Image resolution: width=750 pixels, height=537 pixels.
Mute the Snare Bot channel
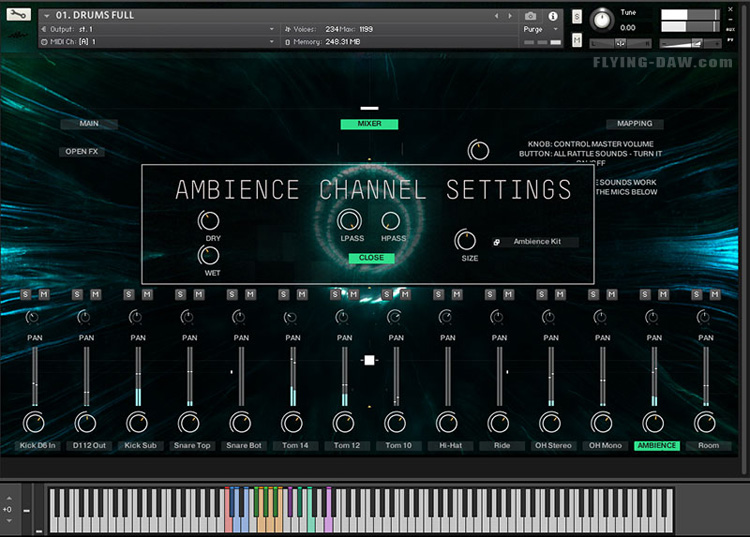(250, 294)
